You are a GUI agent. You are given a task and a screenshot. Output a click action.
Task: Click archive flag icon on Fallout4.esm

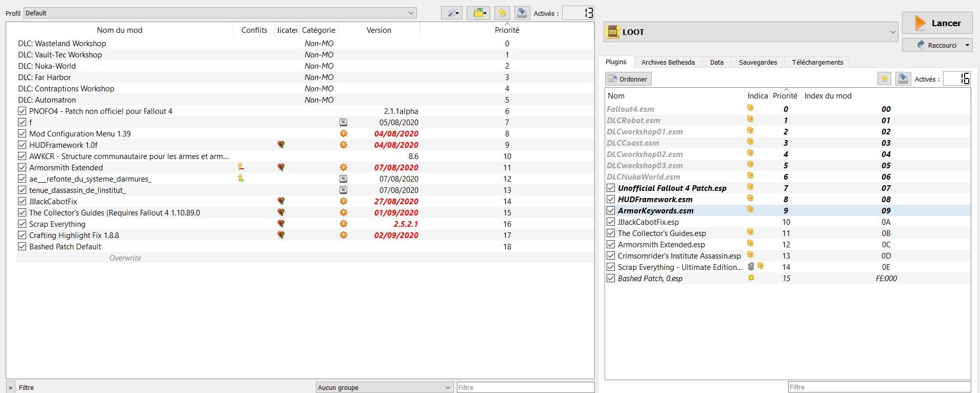click(750, 108)
